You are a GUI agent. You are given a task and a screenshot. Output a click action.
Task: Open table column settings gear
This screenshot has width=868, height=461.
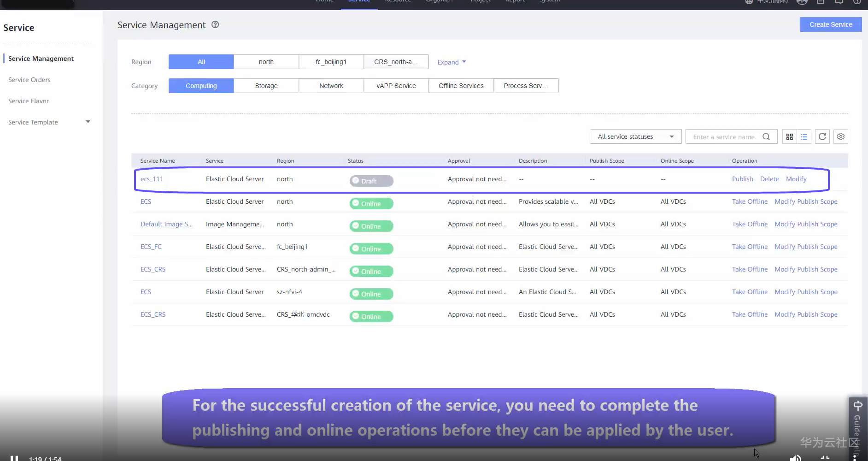(841, 136)
